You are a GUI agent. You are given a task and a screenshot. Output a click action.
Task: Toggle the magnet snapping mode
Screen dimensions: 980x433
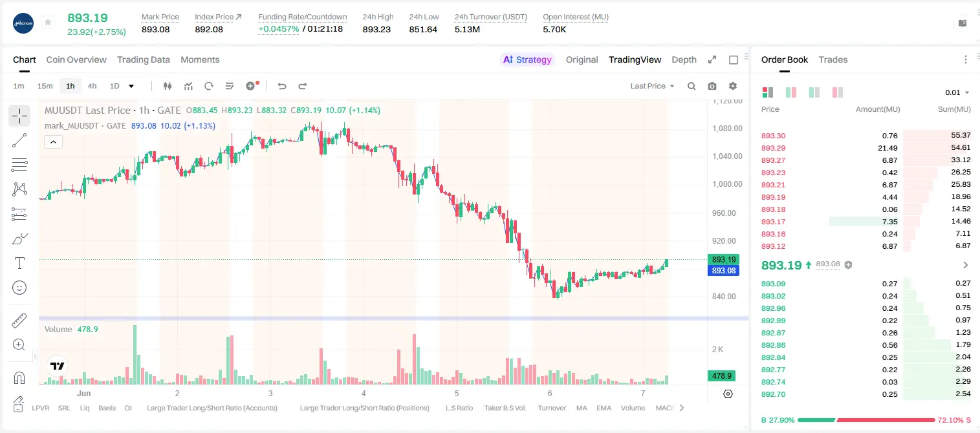click(19, 377)
